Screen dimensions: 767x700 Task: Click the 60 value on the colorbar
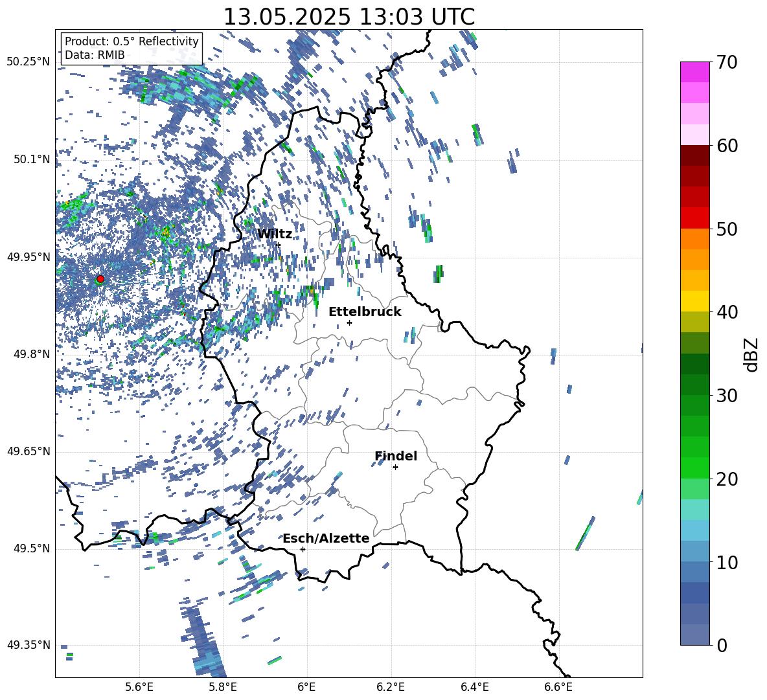(727, 146)
